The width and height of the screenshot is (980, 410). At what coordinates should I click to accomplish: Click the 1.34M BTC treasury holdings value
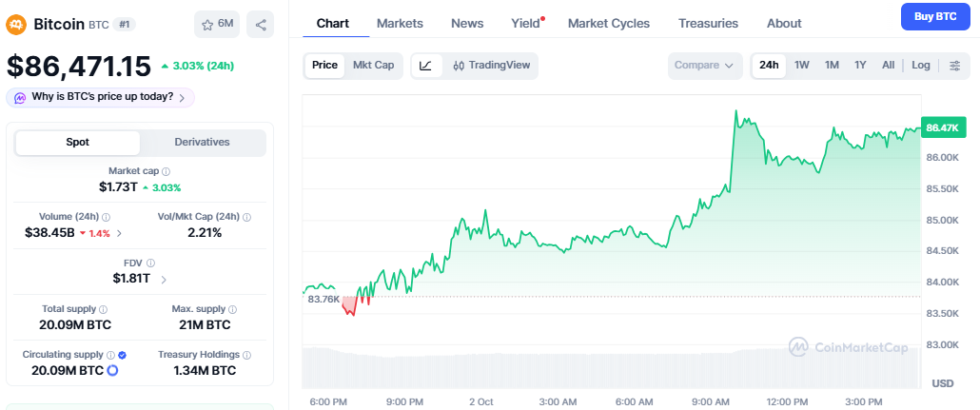[205, 371]
